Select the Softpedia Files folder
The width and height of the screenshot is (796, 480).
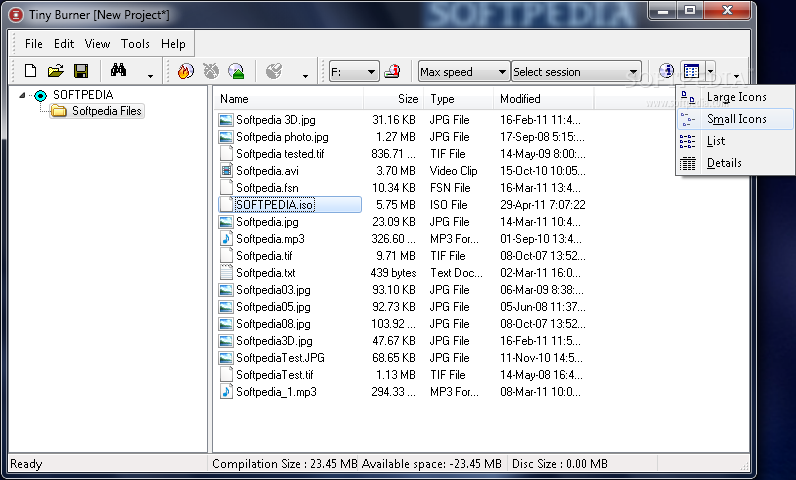click(106, 111)
